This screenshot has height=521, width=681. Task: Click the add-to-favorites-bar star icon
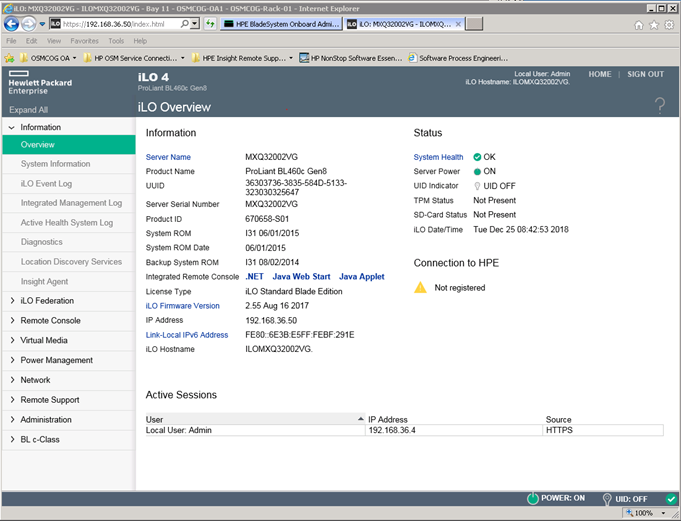[x=9, y=58]
